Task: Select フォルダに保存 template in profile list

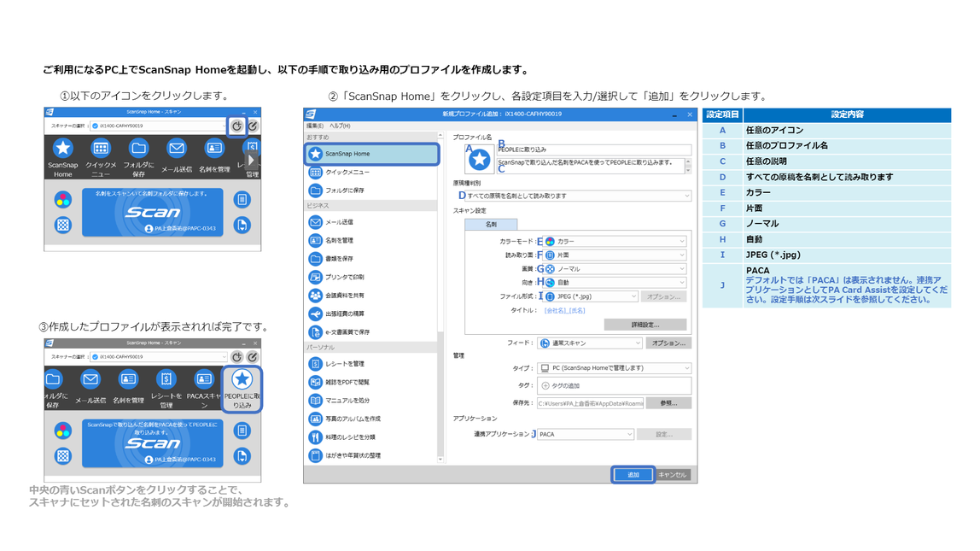Action: [372, 191]
